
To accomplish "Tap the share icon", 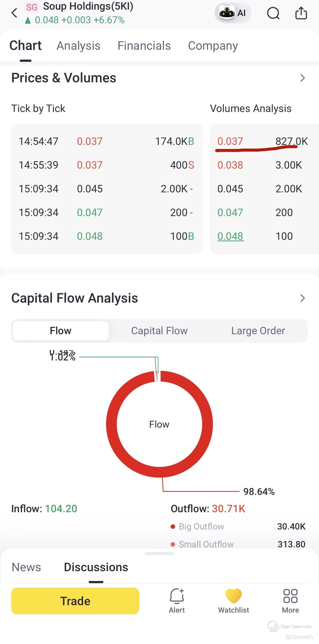I will (301, 13).
